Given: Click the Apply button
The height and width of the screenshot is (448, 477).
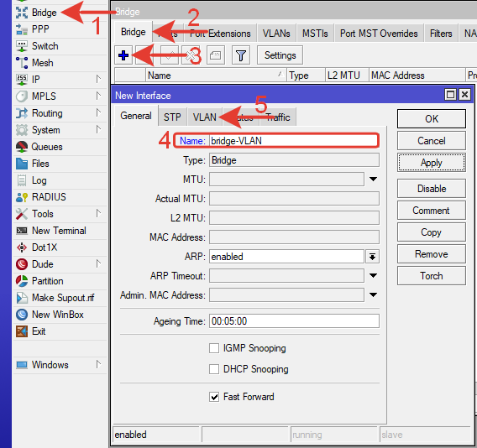Looking at the screenshot, I should pos(431,163).
